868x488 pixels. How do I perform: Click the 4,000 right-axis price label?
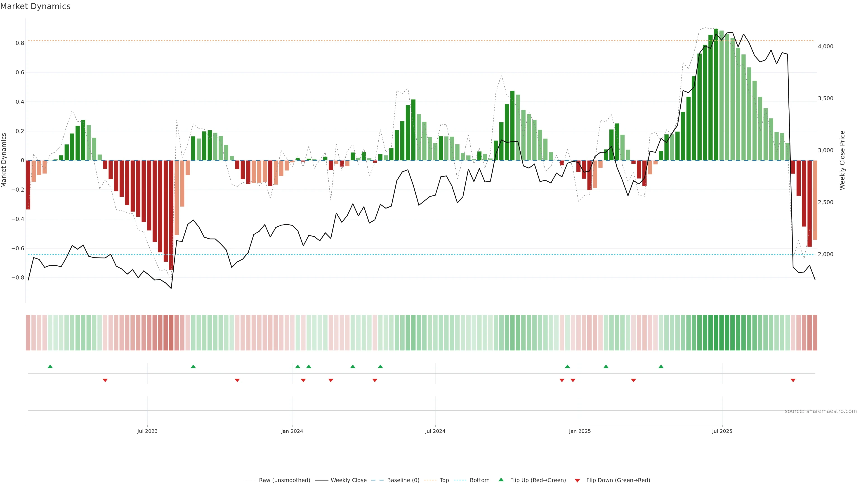(x=825, y=47)
